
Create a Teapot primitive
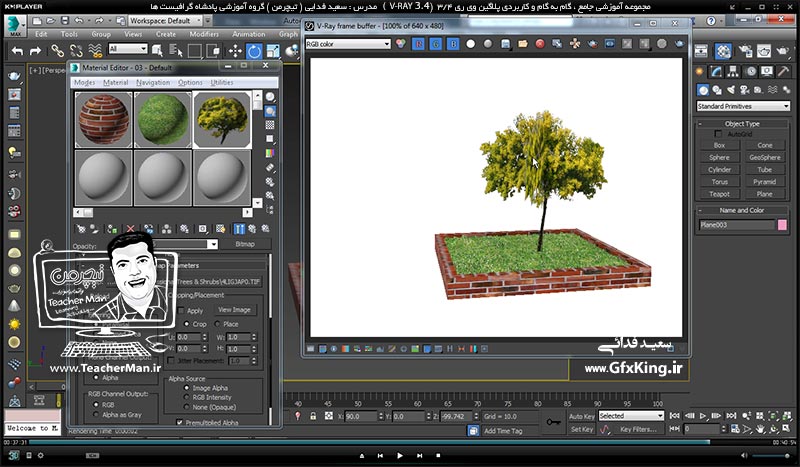click(x=719, y=194)
